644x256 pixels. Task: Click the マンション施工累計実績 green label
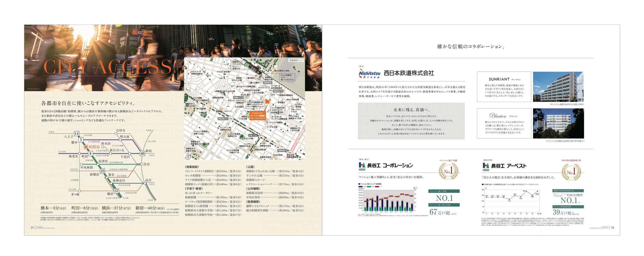[444, 205]
